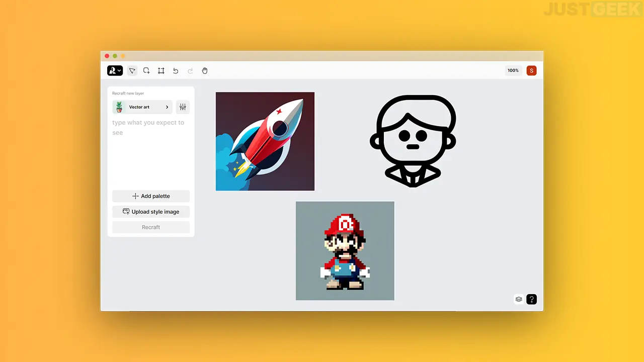Open the style settings sliders icon
The height and width of the screenshot is (362, 644).
pos(183,107)
